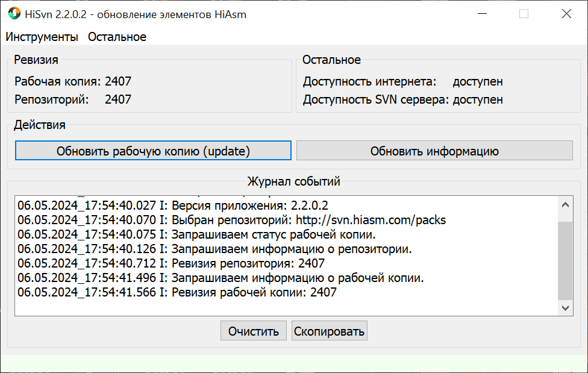Click the Доступность SVN сервера status text
The height and width of the screenshot is (373, 588).
pos(478,99)
